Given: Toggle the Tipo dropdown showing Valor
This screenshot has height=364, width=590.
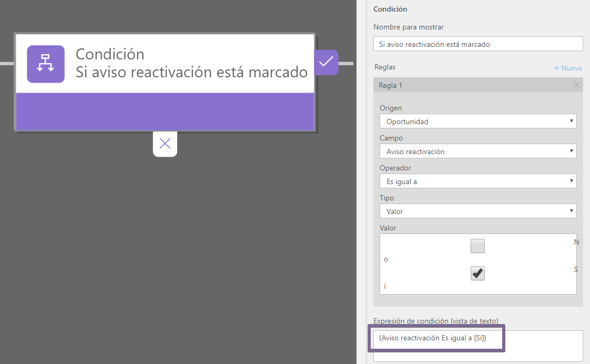Looking at the screenshot, I should coord(477,211).
